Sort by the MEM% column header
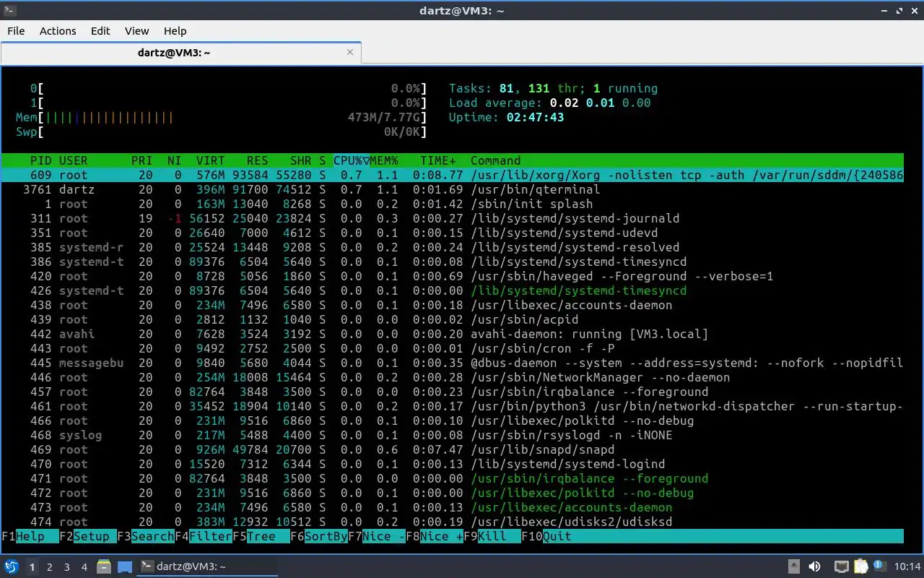 (383, 160)
